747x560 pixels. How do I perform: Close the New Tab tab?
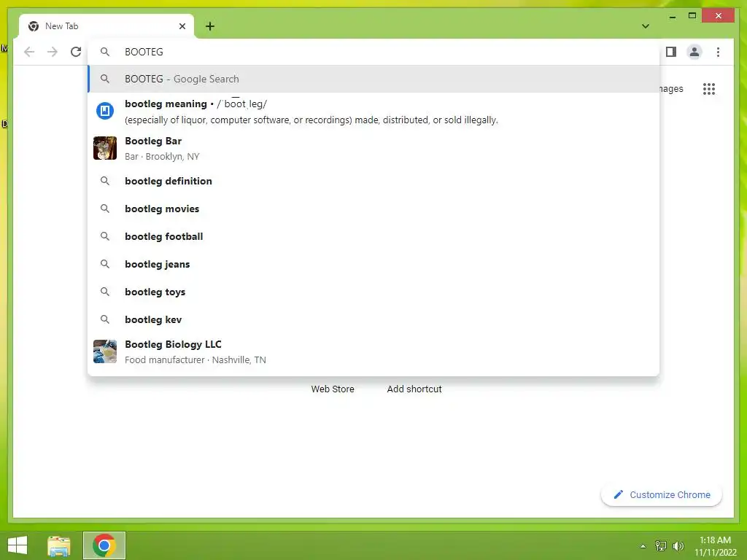click(x=182, y=26)
